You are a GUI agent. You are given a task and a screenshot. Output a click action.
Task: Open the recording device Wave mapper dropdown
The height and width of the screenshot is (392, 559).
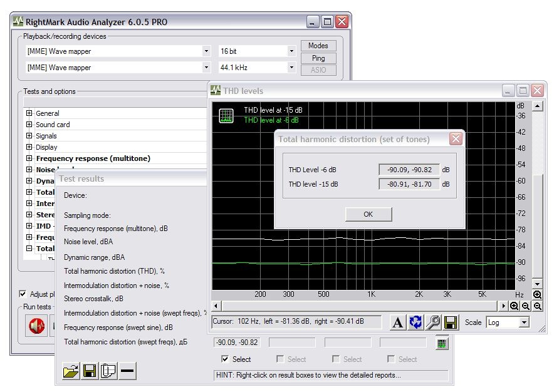(206, 67)
